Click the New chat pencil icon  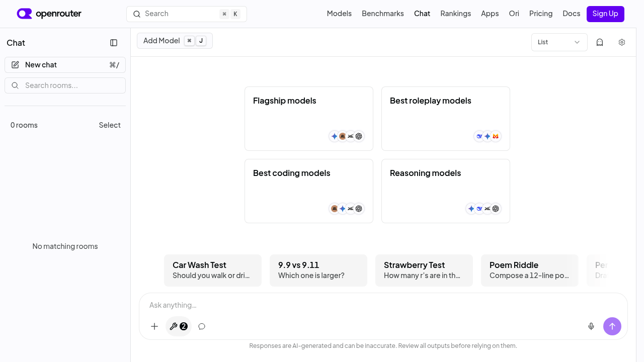(15, 65)
